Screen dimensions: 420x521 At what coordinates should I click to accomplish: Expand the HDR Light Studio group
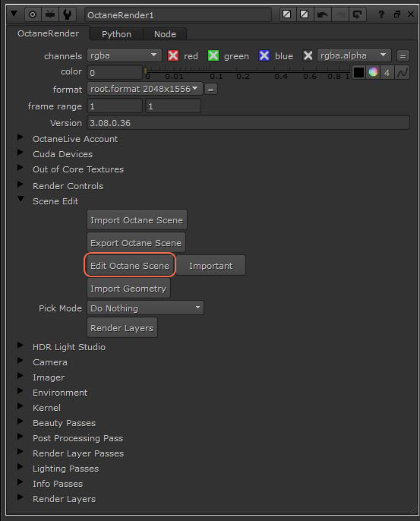point(21,346)
